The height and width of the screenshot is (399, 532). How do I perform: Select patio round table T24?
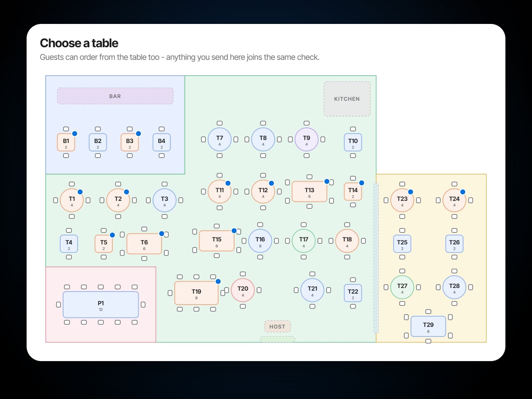454,200
